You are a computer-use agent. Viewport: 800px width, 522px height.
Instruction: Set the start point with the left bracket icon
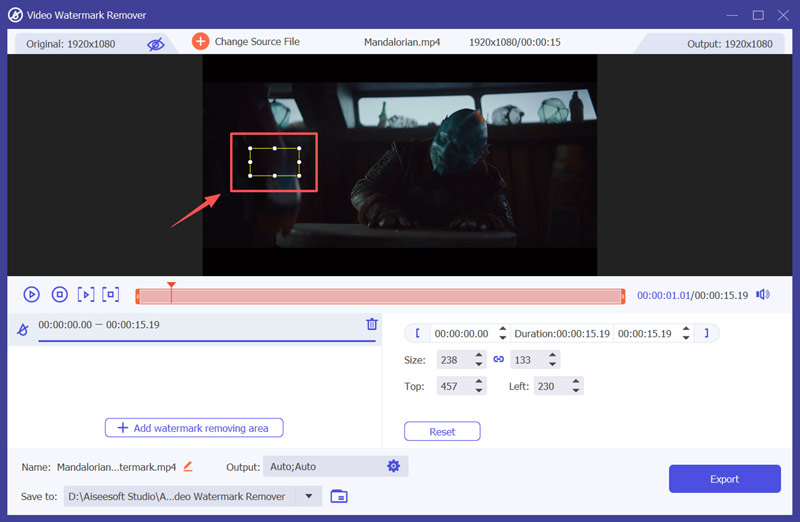tap(417, 333)
